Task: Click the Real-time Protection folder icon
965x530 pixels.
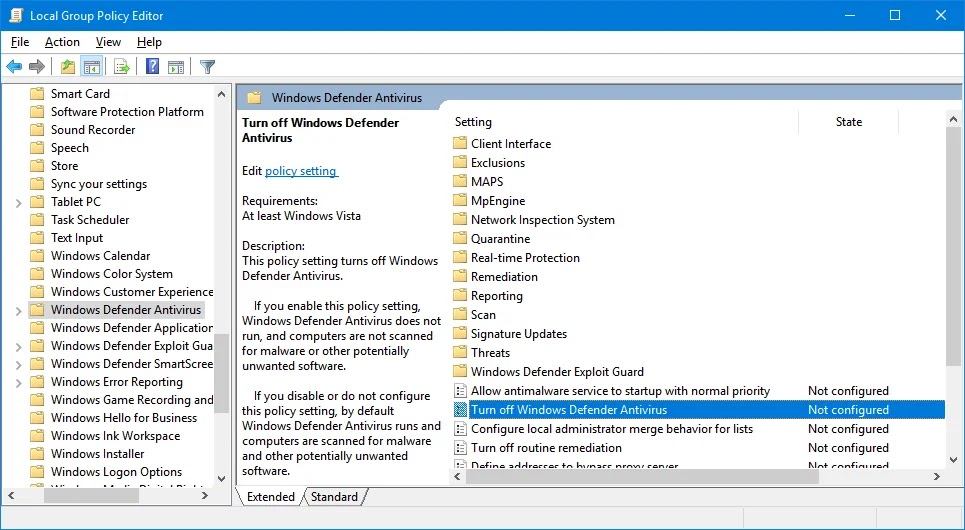Action: pyautogui.click(x=460, y=258)
